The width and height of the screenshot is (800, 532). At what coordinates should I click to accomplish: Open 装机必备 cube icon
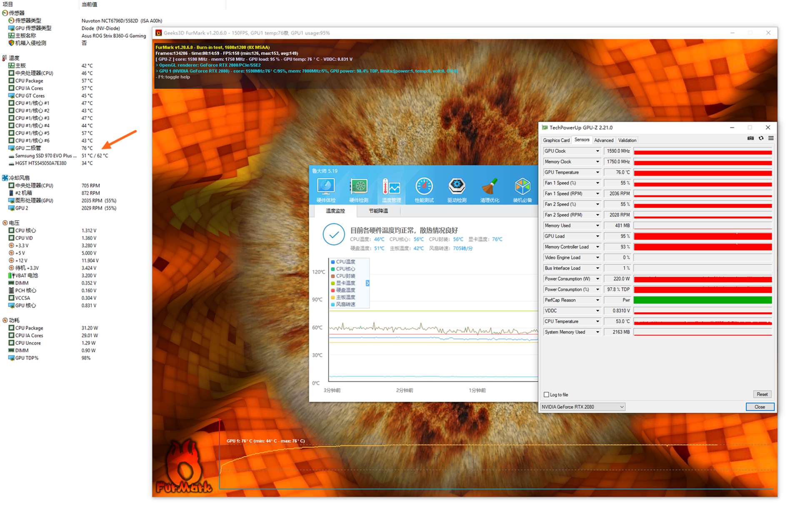(x=522, y=187)
